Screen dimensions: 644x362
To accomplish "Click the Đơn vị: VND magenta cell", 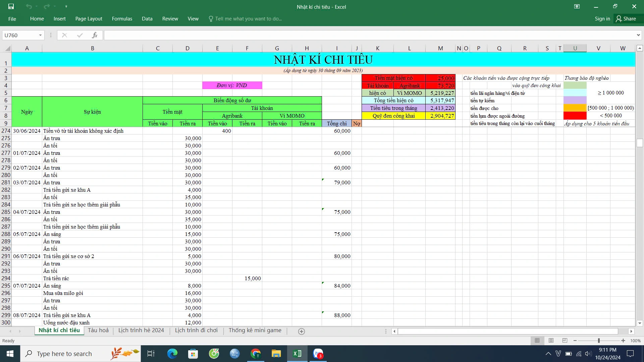I will pyautogui.click(x=232, y=85).
